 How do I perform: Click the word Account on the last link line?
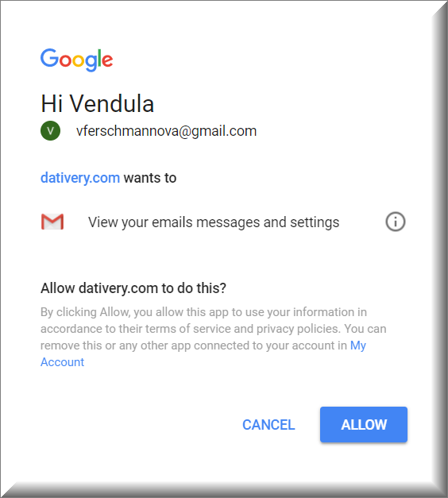coord(62,362)
